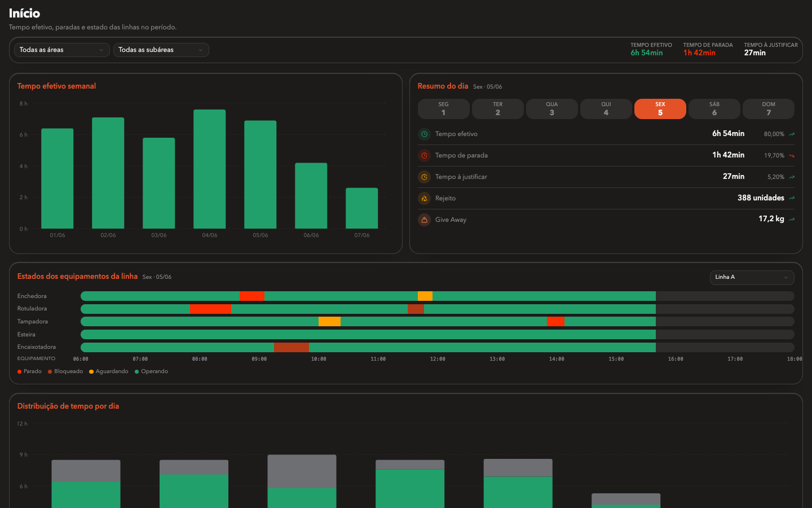Click the Bloqueado legend dot
Screen dimensions: 812x508
point(50,371)
